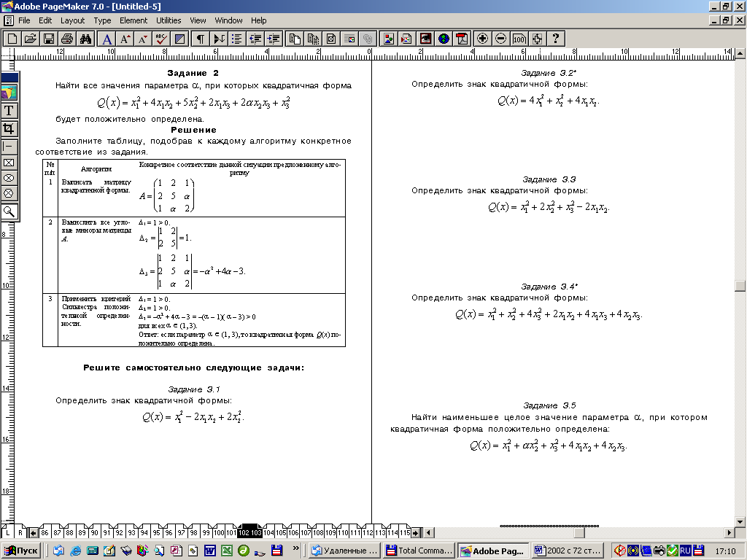Screen dimensions: 747x560
Task: Click the Print icon in toolbar
Action: (x=66, y=39)
